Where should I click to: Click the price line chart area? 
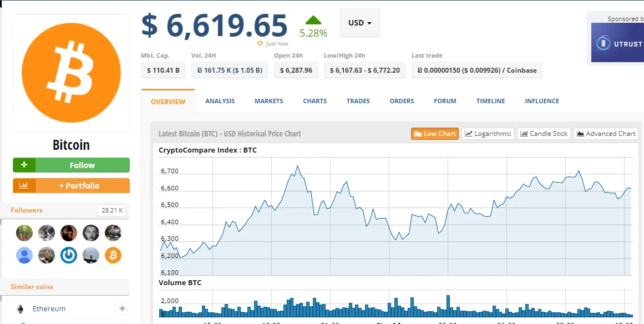pos(397,216)
